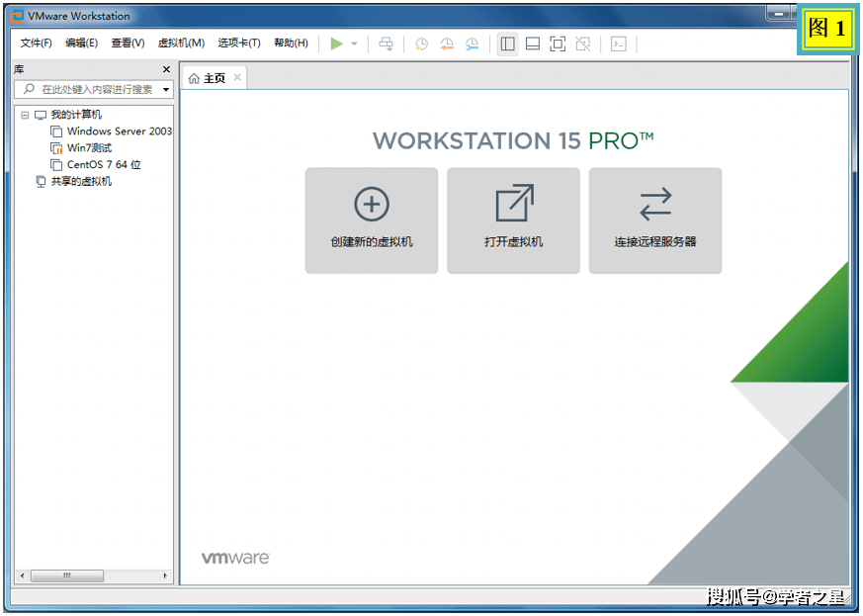Open the power options dropdown arrow

click(355, 44)
